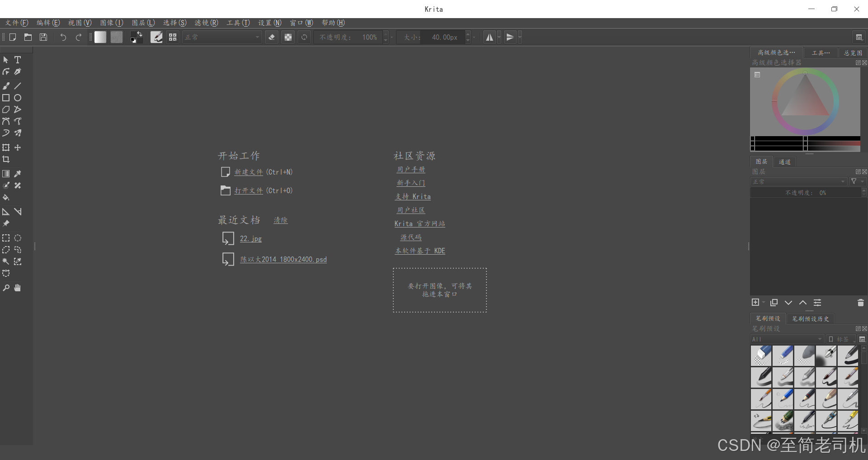Viewport: 868px width, 460px height.
Task: Click the brush editor settings icon
Action: [x=156, y=37]
